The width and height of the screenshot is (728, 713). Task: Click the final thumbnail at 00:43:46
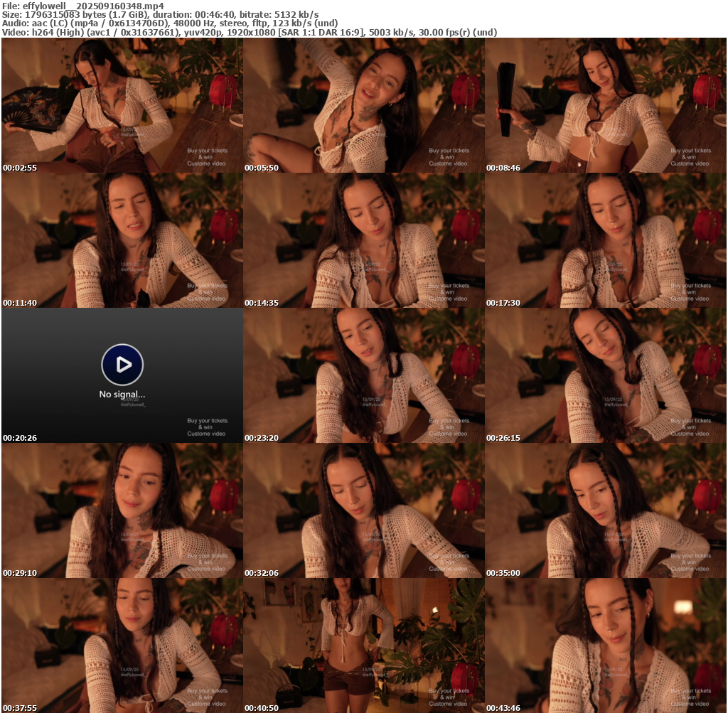coord(605,645)
